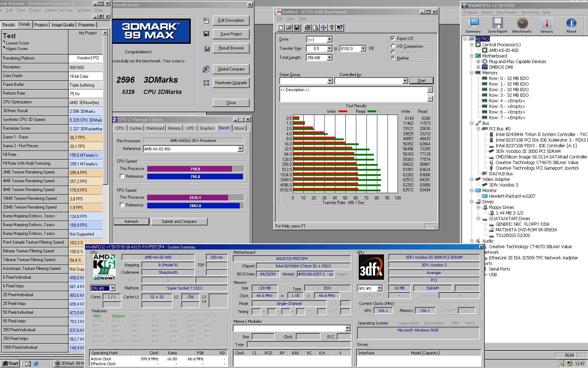
Task: Click the Global Compare button
Action: 231,69
